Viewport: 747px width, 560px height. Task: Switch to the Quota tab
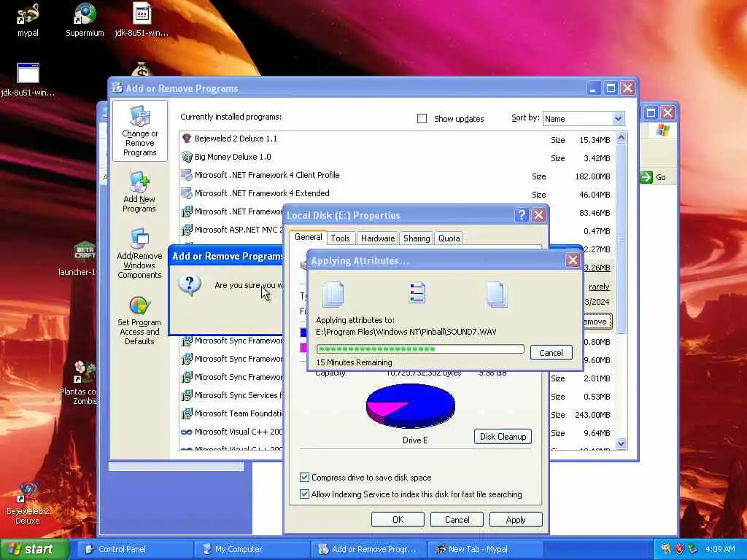(449, 238)
